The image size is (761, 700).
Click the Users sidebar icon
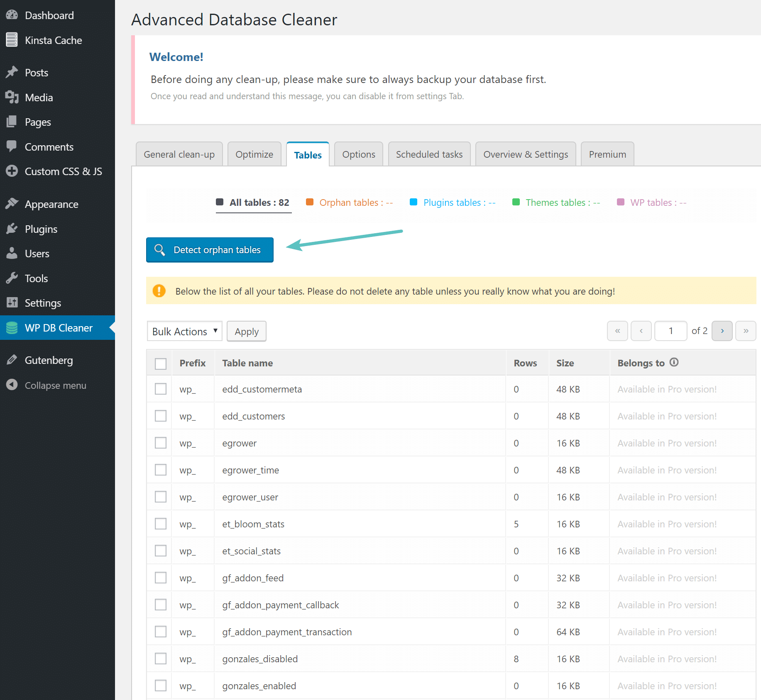(x=12, y=253)
